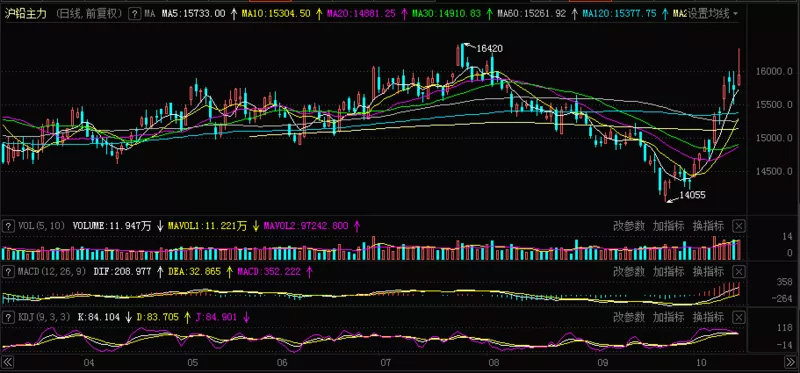Close the VOL indicator panel
The image size is (800, 373).
(739, 226)
